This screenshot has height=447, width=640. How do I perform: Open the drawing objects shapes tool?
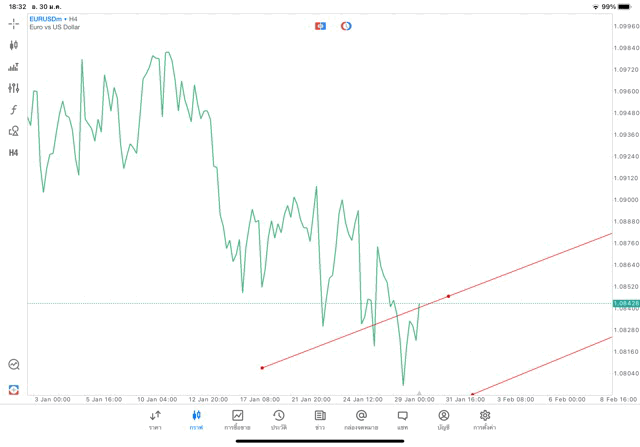pyautogui.click(x=14, y=131)
